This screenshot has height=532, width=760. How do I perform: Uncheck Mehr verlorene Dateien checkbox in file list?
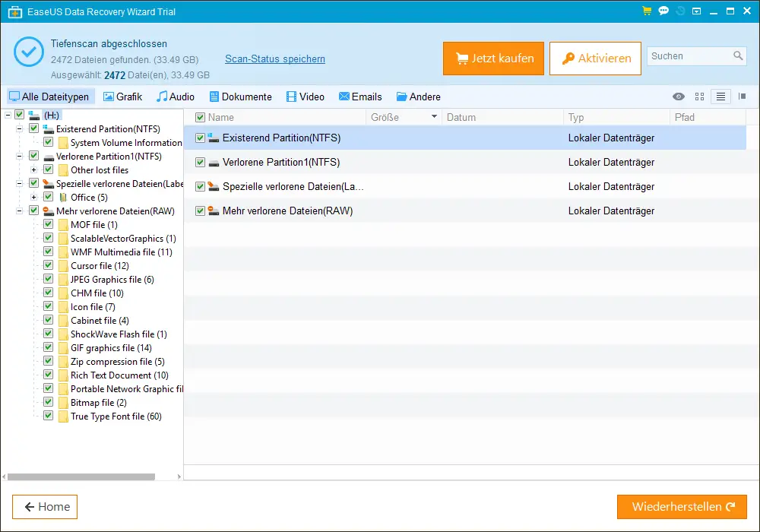200,211
